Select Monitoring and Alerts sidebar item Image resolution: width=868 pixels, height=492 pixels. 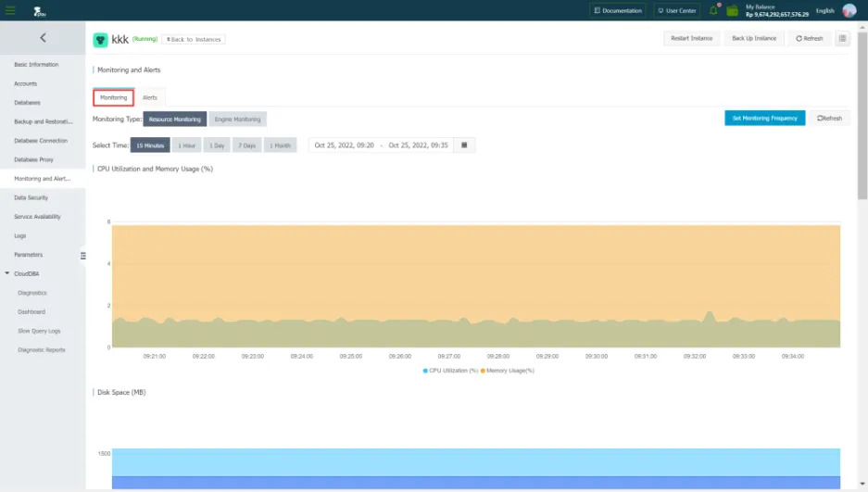43,178
